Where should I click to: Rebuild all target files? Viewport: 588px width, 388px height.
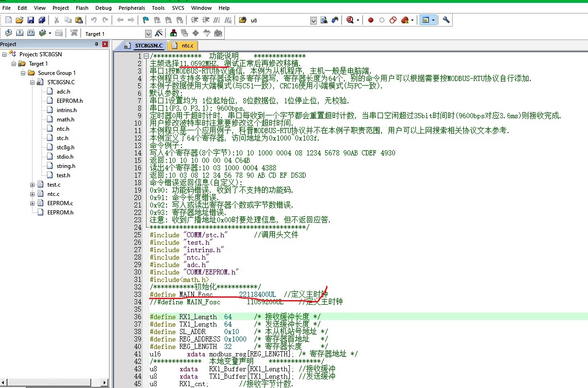[x=31, y=33]
